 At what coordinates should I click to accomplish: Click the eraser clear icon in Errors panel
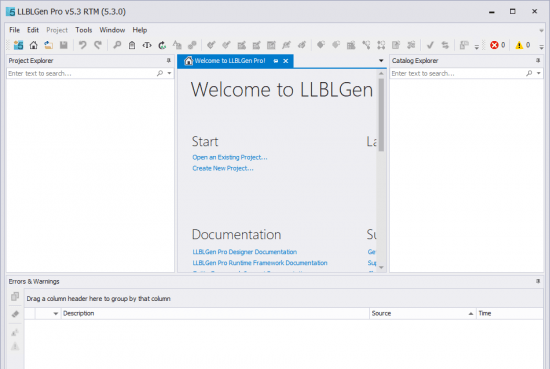(x=15, y=314)
